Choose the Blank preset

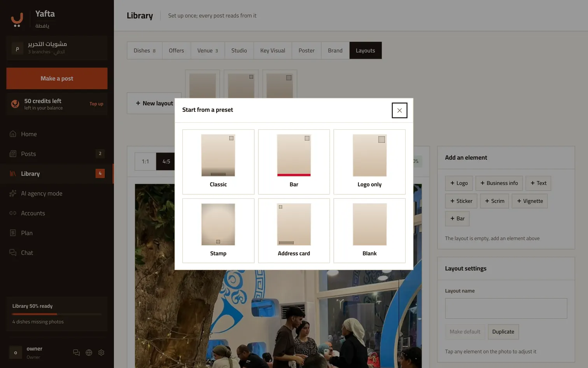[369, 231]
